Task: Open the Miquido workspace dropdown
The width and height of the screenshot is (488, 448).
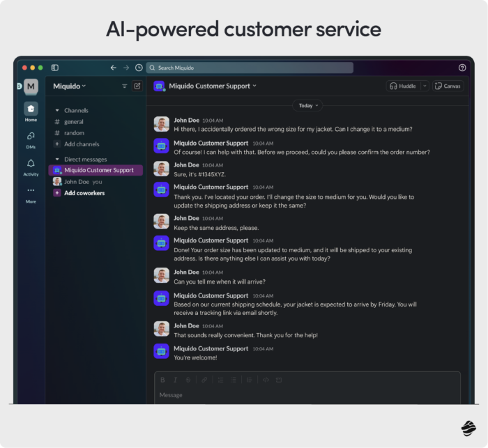Action: tap(69, 86)
